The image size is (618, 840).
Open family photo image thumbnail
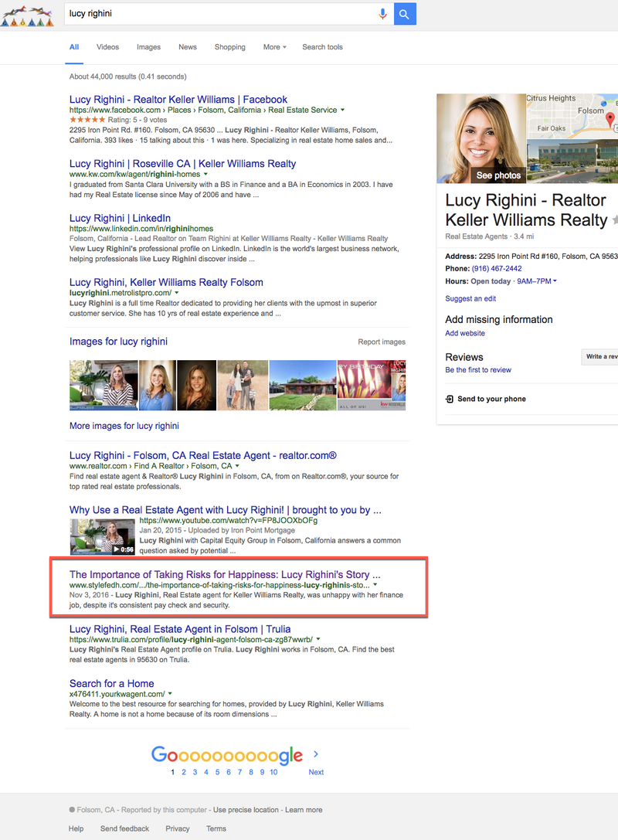[243, 385]
